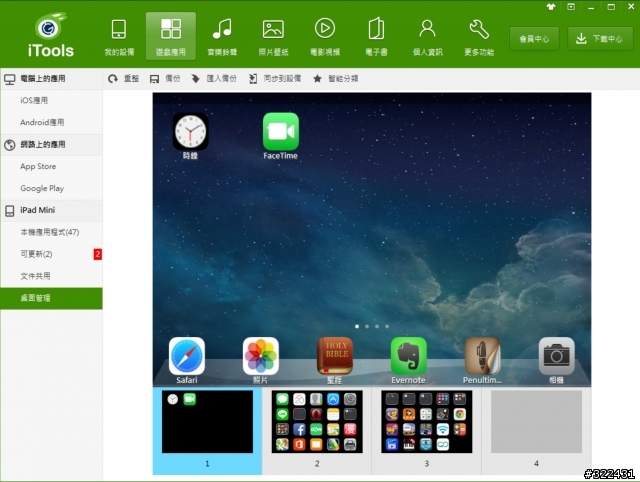Image resolution: width=640 pixels, height=482 pixels.
Task: Click the Smart Classify star button
Action: [x=336, y=79]
